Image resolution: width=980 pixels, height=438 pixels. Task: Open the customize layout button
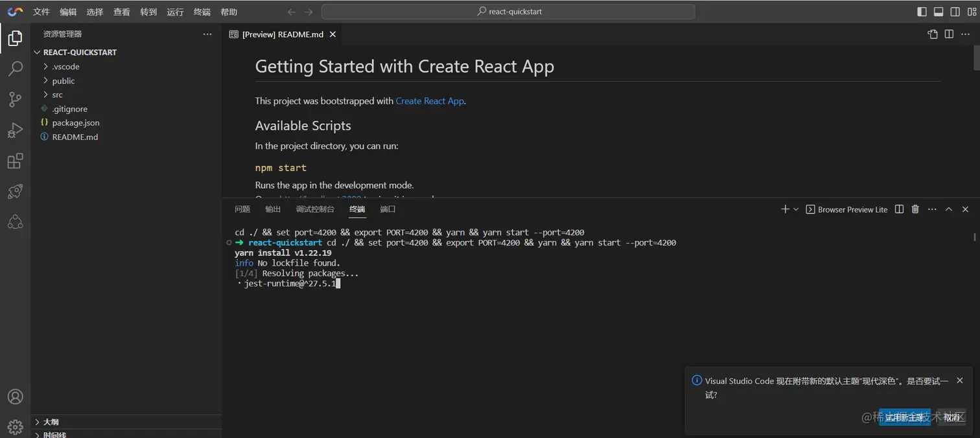(x=972, y=12)
